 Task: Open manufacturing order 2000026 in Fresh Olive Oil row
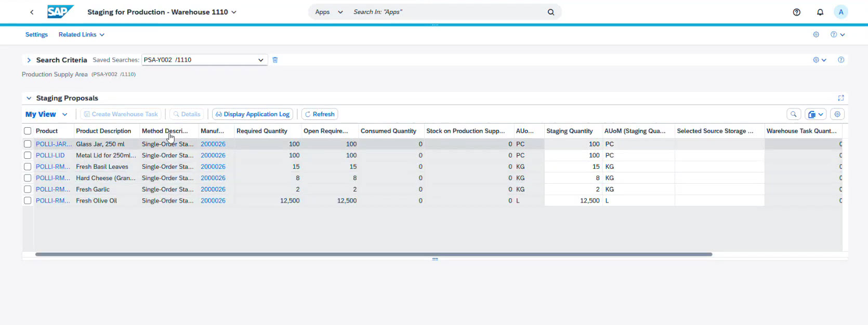click(213, 200)
